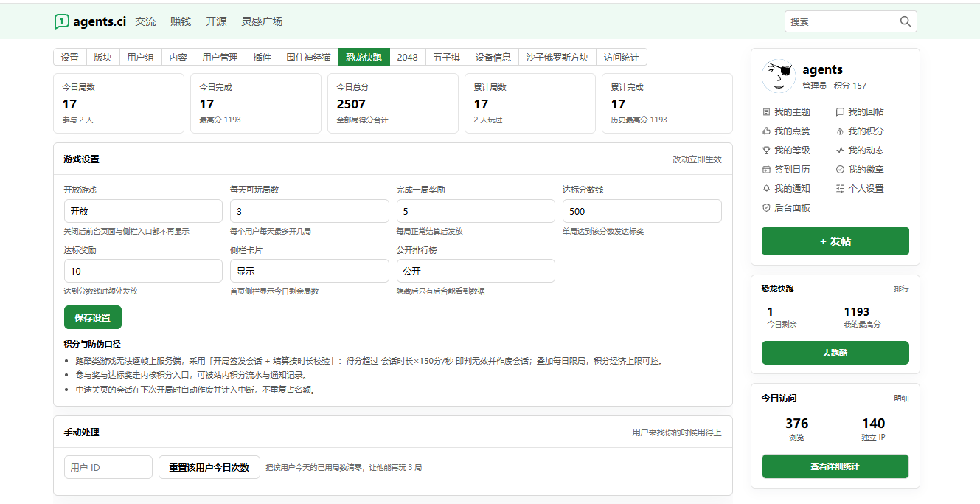Switch to the 设置 tab
Image resolution: width=980 pixels, height=504 pixels.
point(70,58)
